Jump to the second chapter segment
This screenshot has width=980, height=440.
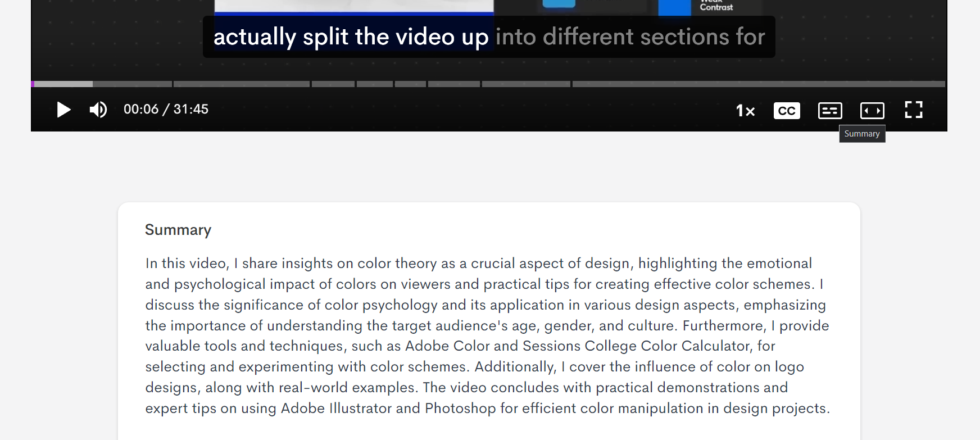(x=242, y=84)
